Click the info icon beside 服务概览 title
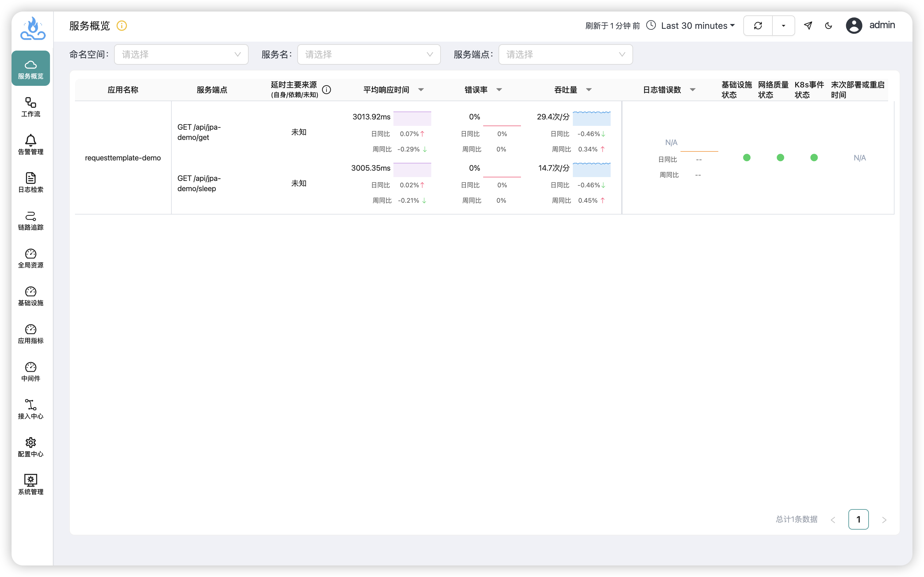Viewport: 924px width, 577px height. pos(121,26)
